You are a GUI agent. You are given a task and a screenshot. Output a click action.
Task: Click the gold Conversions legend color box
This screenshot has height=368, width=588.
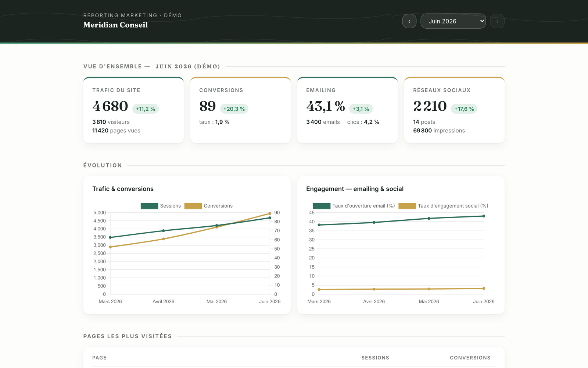point(193,206)
